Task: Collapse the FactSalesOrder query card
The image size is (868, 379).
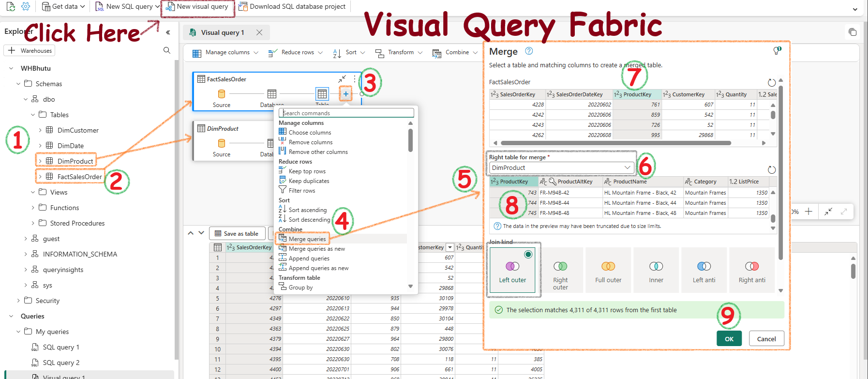Action: click(342, 79)
